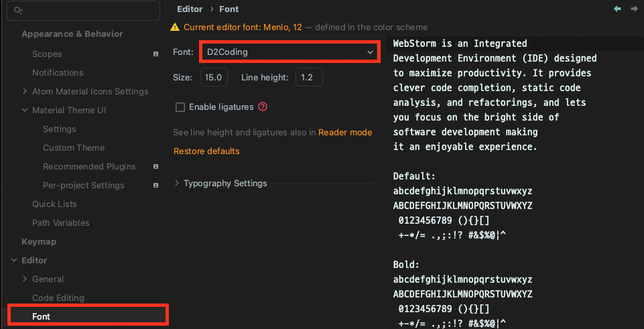Expand Typography Settings section

point(177,183)
